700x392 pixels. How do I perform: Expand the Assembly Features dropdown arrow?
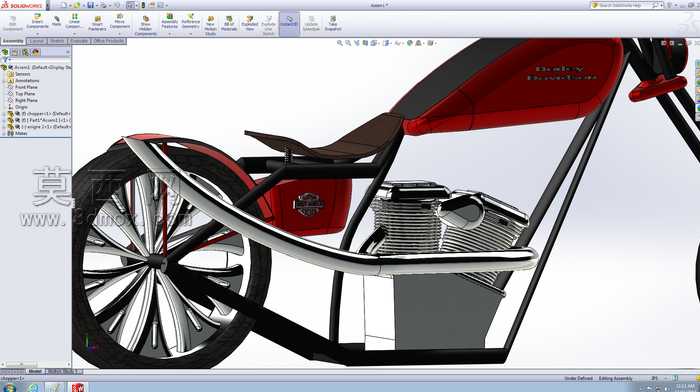point(170,33)
